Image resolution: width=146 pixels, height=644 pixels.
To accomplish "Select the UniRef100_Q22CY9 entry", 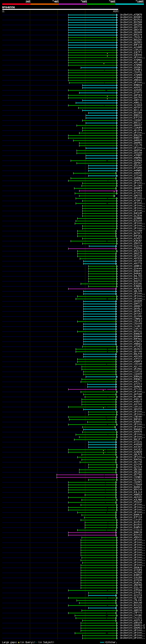I will pyautogui.click(x=131, y=246).
